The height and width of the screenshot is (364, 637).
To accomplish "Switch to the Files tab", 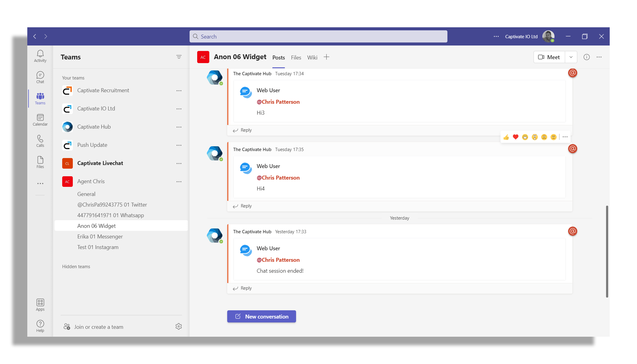I will tap(296, 58).
